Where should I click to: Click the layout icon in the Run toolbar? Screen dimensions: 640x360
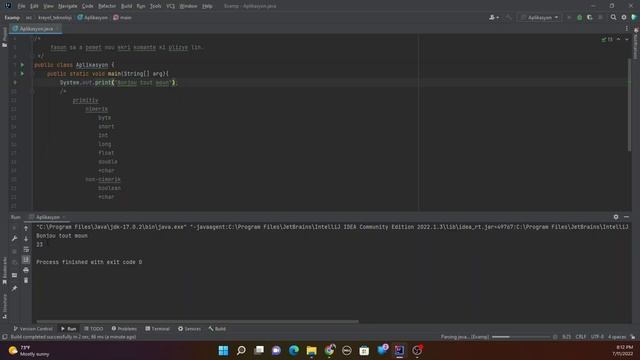[x=15, y=276]
